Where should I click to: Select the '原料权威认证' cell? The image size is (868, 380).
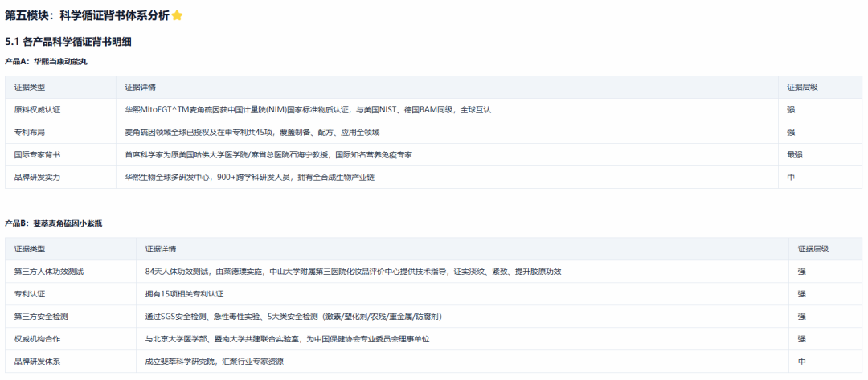coord(37,110)
